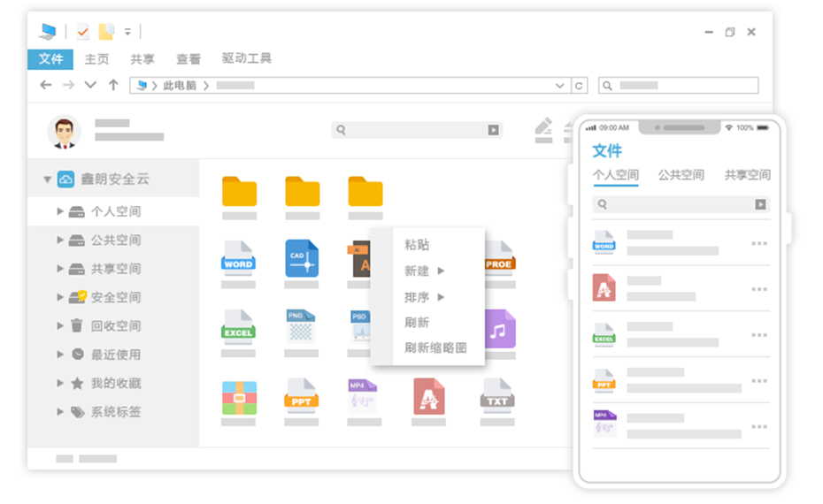Collapse the 鑫朗安全云 root node

click(47, 179)
